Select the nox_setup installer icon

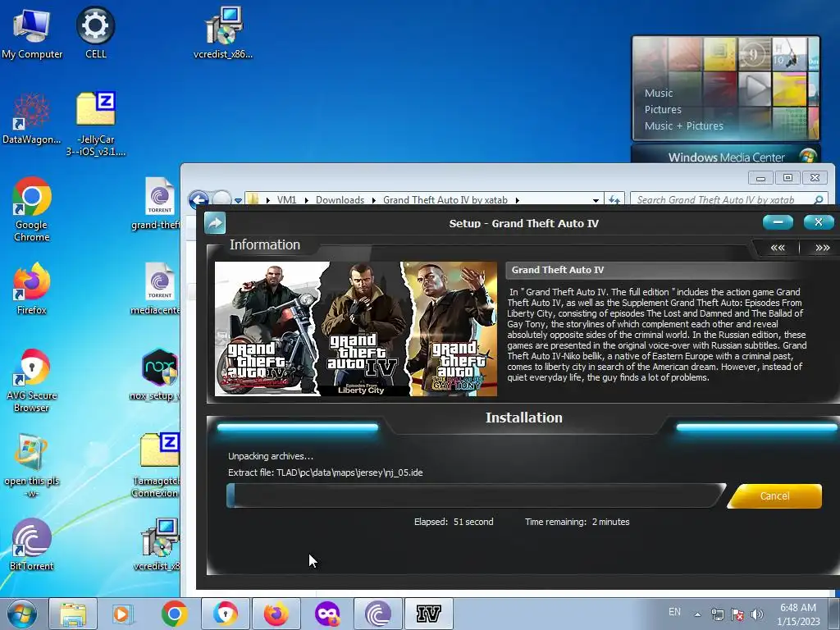pos(156,374)
